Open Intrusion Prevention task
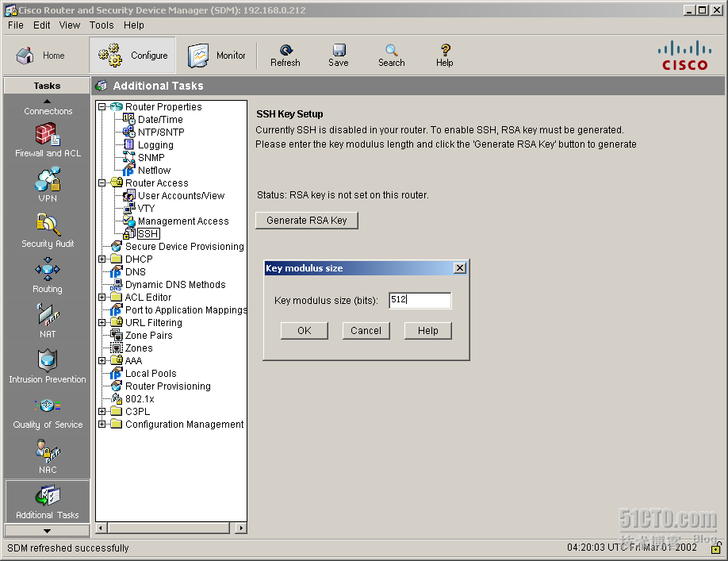 [x=48, y=366]
